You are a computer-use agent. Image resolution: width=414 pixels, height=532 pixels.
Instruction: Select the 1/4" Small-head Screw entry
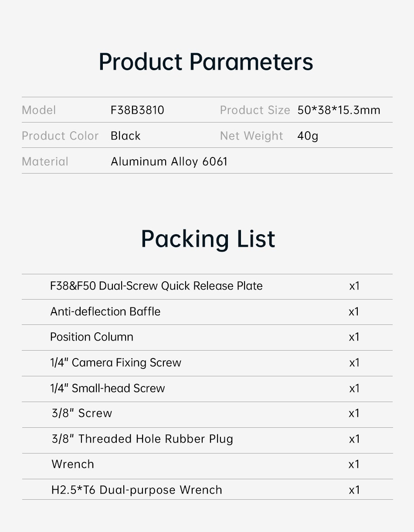point(108,388)
